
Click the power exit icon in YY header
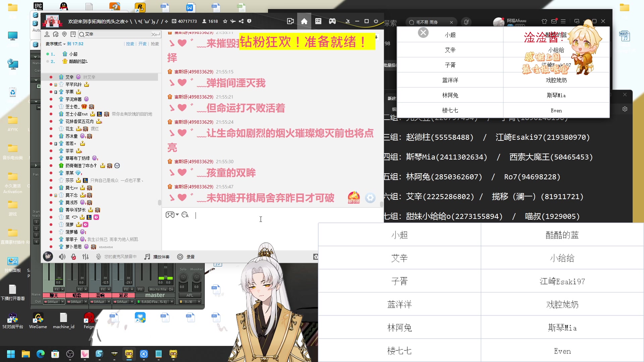[376, 21]
